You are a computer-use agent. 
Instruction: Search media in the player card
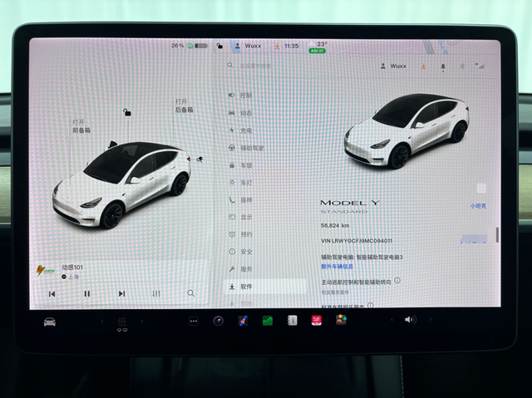tap(191, 293)
